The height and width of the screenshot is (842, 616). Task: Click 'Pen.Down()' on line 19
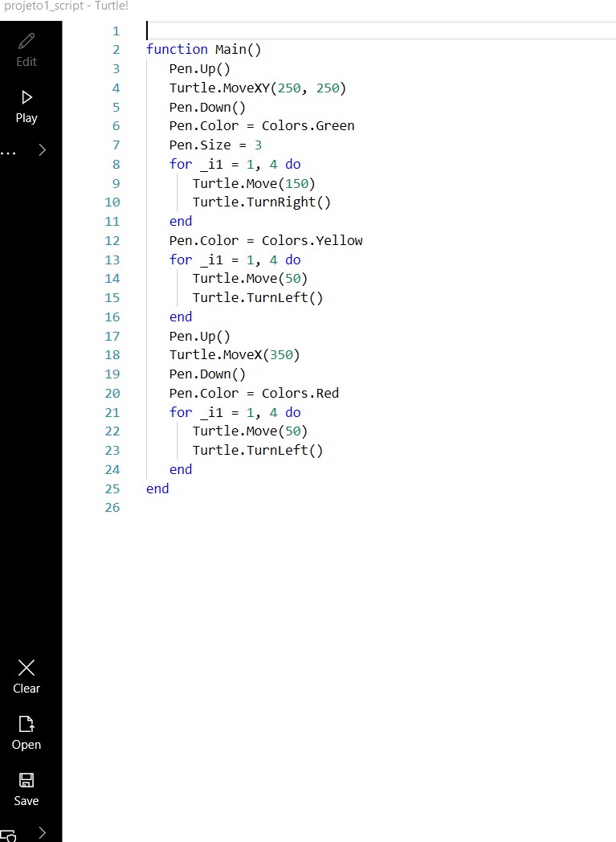(x=207, y=374)
